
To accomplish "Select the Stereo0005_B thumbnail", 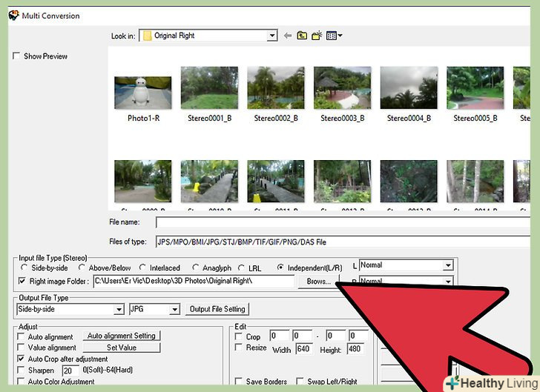I will [475, 89].
